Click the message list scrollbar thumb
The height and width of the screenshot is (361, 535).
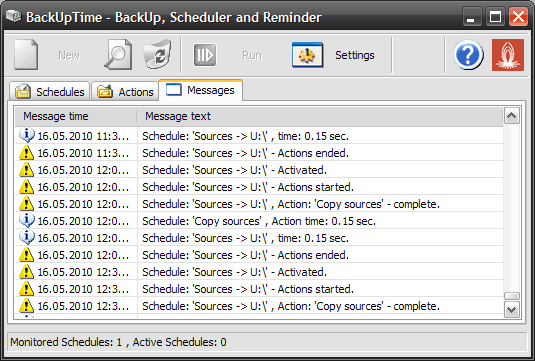511,296
